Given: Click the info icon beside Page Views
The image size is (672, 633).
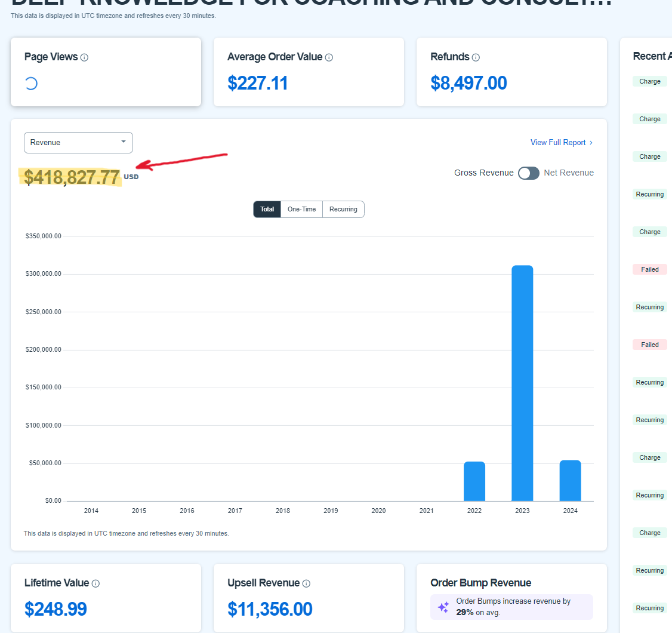Looking at the screenshot, I should [84, 57].
